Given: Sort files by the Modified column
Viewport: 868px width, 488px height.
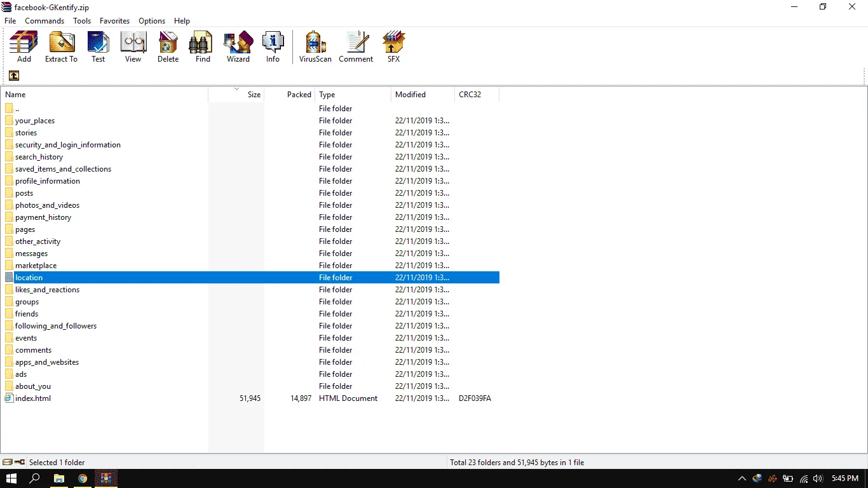Looking at the screenshot, I should (x=423, y=95).
